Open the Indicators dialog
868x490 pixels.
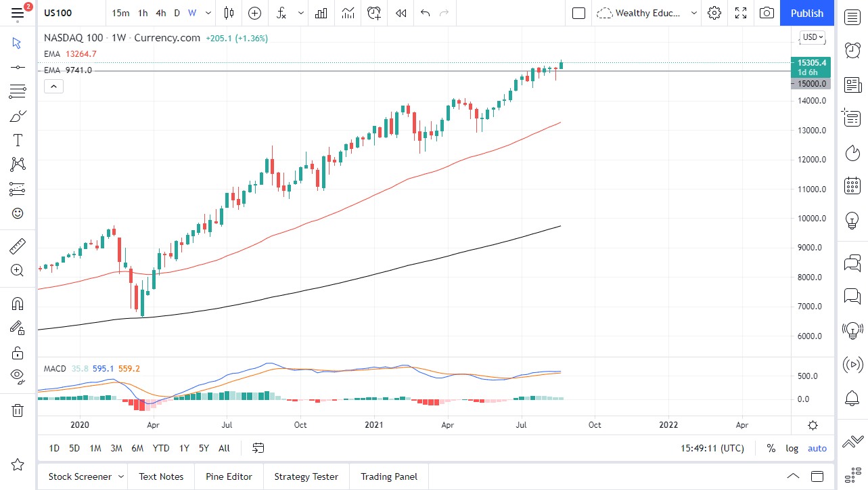[281, 13]
